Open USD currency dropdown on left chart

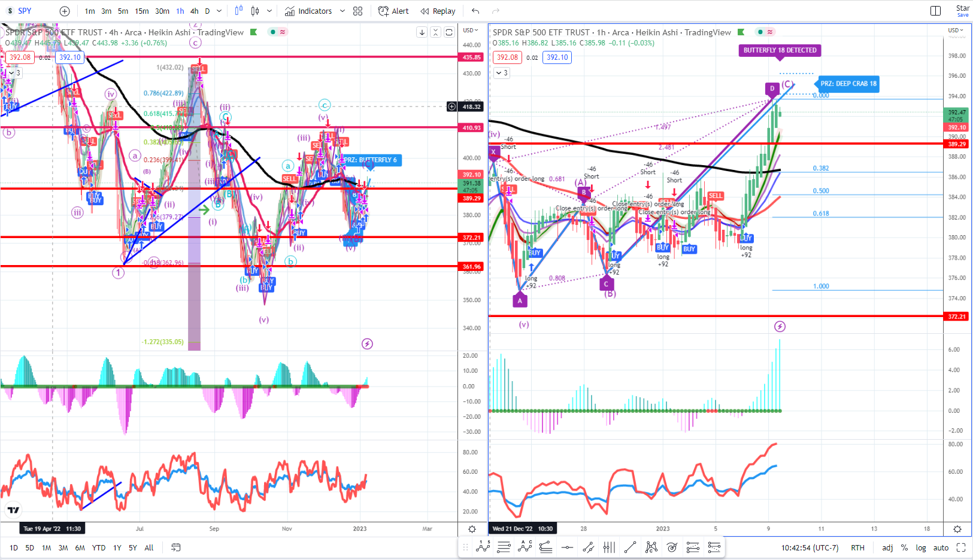coord(470,30)
